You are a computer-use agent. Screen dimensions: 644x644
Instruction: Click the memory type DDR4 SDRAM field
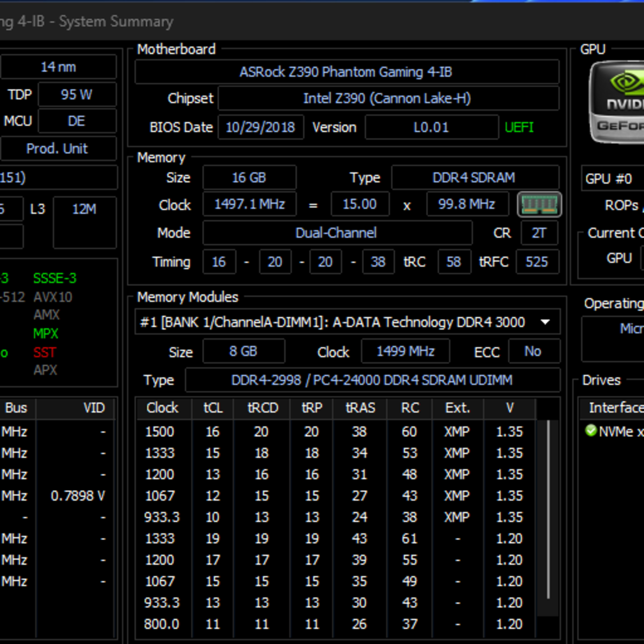[475, 178]
